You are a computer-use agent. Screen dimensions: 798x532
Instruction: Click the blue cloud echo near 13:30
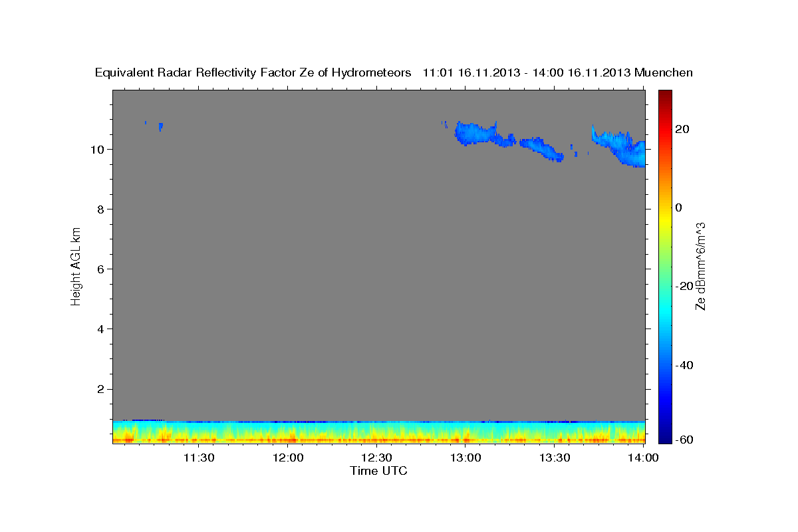click(x=542, y=149)
